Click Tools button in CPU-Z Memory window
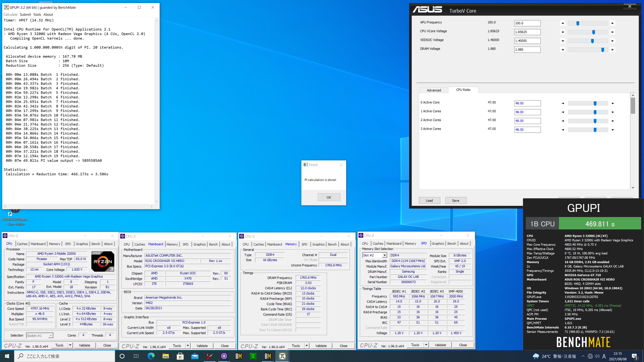 coord(296,346)
